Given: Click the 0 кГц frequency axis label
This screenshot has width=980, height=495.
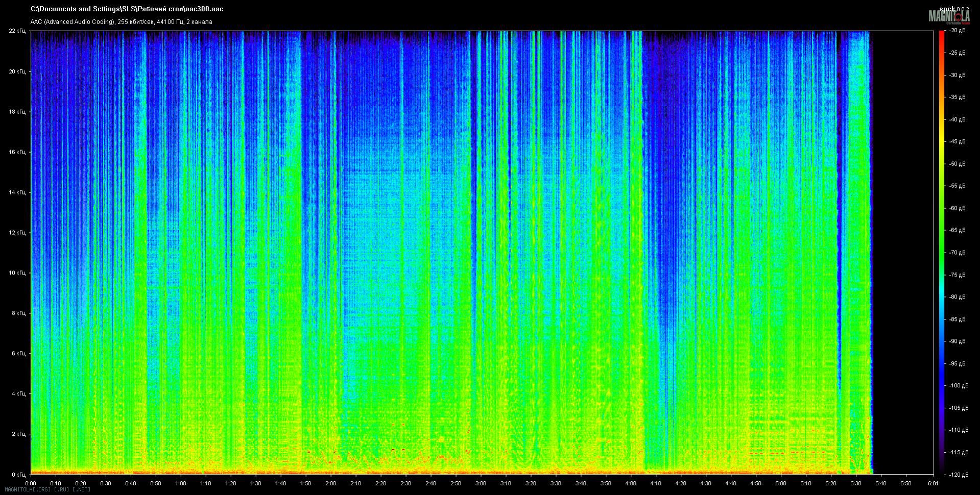Looking at the screenshot, I should [18, 475].
